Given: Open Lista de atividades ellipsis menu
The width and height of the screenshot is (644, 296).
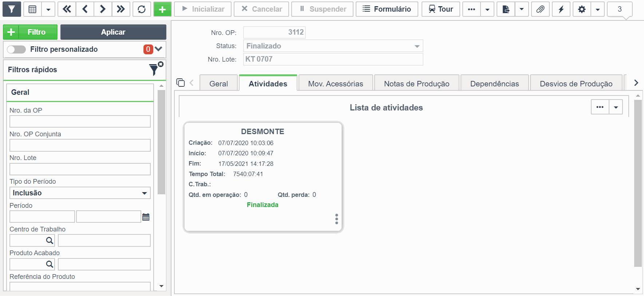Looking at the screenshot, I should tap(600, 107).
